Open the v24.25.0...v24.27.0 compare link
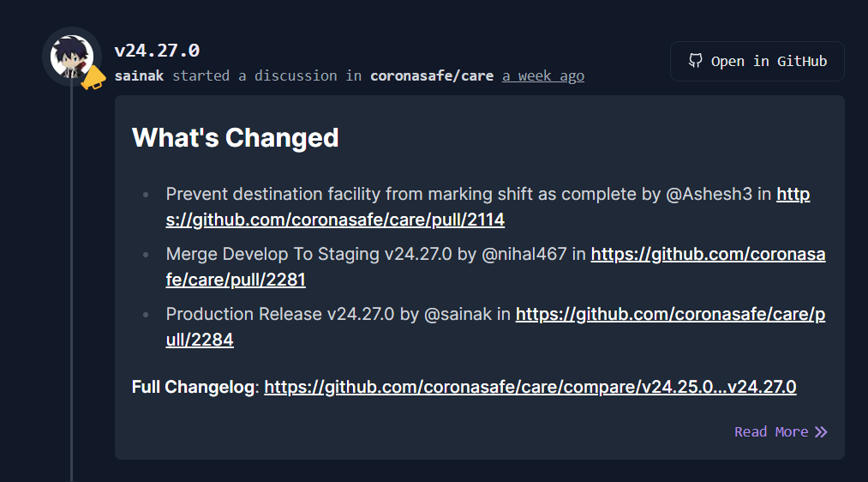The height and width of the screenshot is (482, 868). (530, 387)
